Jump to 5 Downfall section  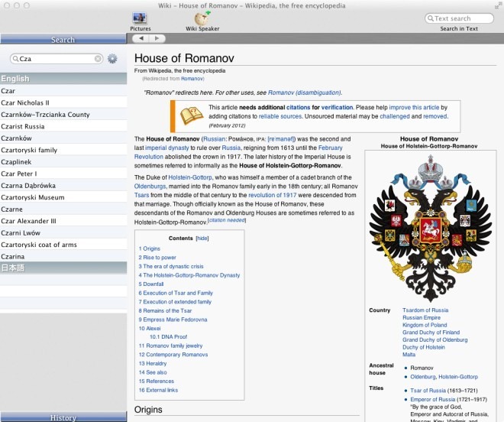151,284
